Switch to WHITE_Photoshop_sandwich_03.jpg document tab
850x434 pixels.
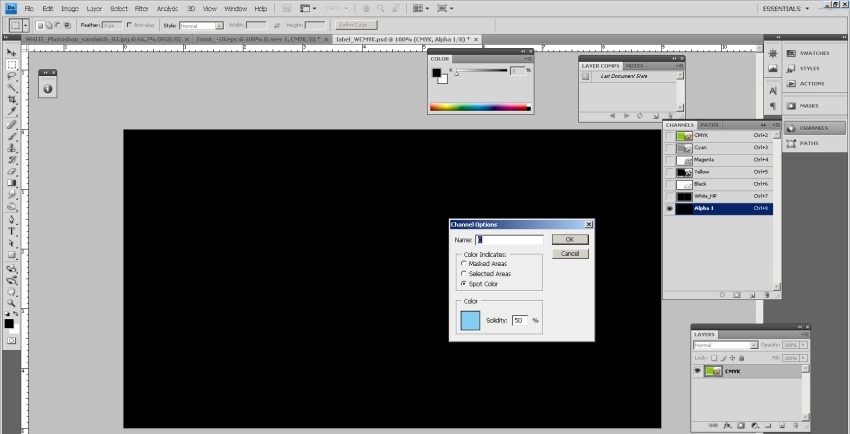coord(103,40)
